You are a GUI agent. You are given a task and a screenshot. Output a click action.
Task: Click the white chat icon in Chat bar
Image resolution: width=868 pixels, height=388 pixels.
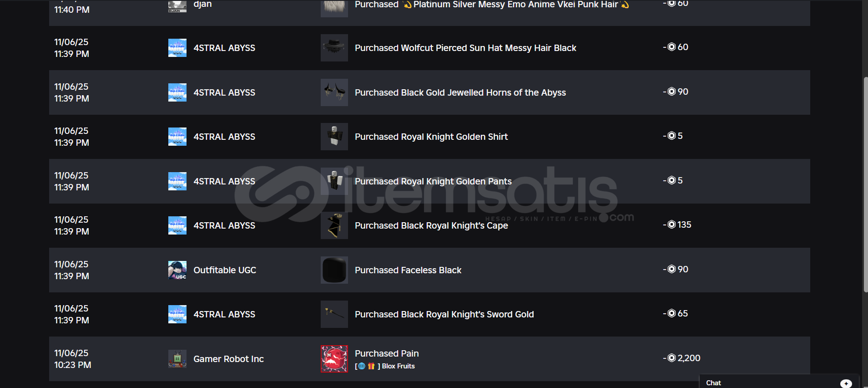coord(846,383)
